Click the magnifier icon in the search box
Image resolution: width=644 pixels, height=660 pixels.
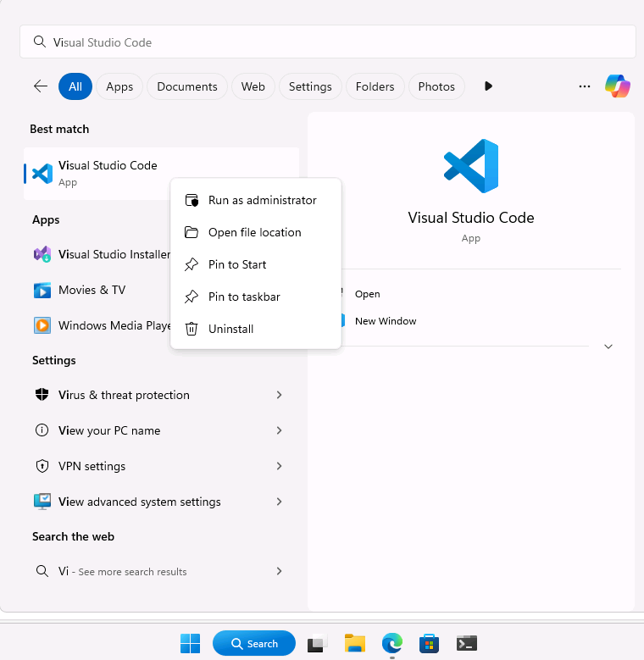(x=40, y=42)
